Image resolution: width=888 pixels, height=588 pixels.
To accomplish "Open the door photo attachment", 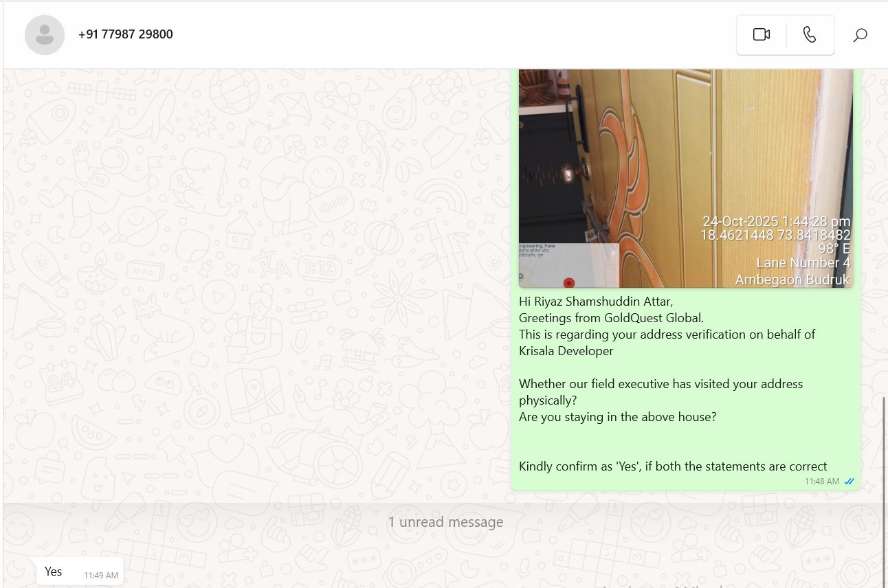I will pyautogui.click(x=685, y=178).
